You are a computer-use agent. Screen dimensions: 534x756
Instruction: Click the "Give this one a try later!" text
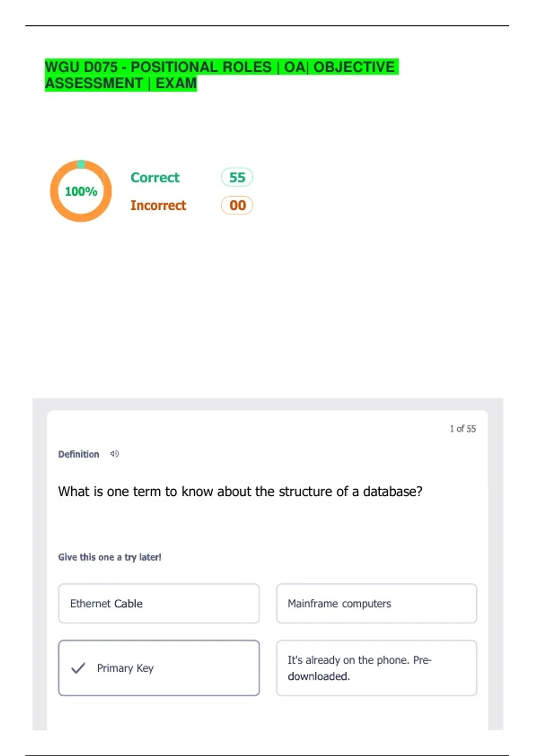pos(109,557)
